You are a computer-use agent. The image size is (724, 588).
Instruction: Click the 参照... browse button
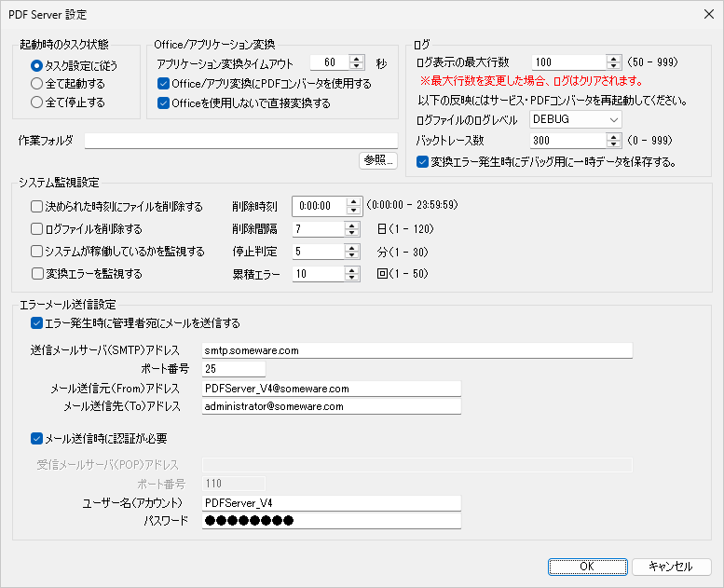[378, 160]
